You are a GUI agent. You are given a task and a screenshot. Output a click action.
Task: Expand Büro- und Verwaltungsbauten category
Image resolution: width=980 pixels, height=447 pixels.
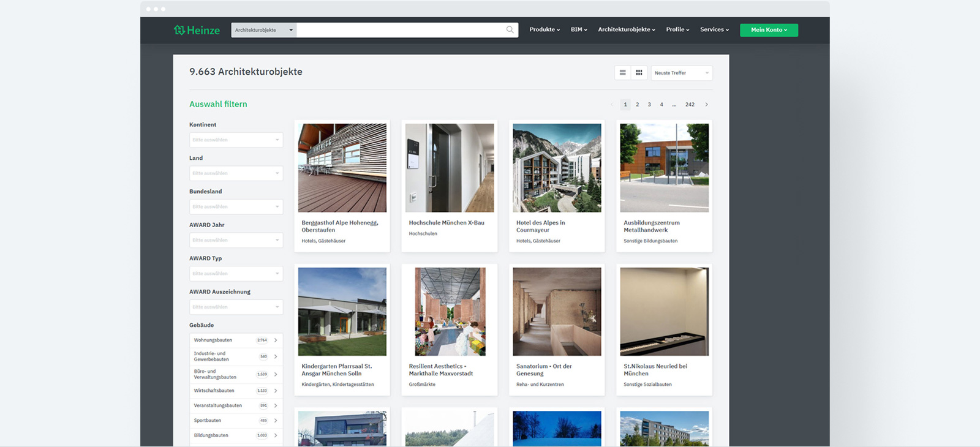point(236,374)
